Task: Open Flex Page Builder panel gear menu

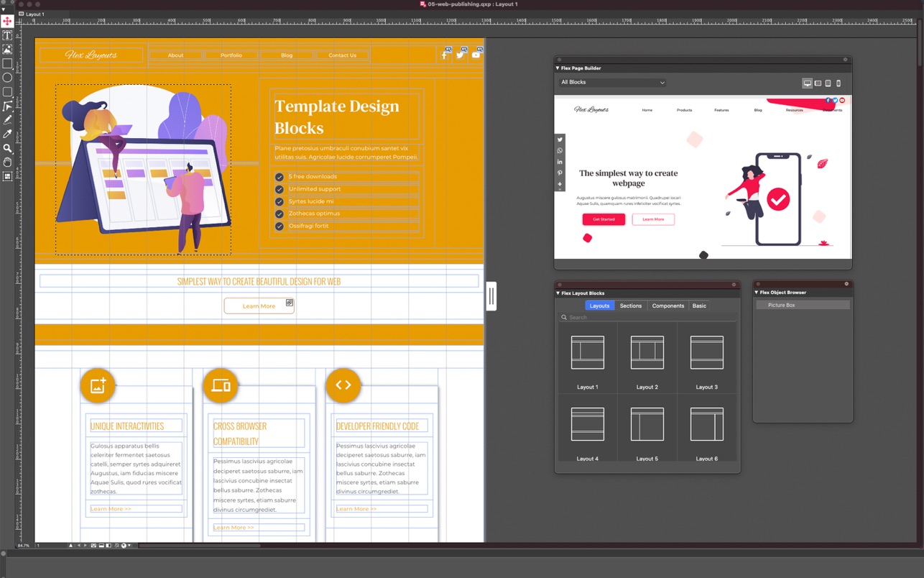Action: 846,60
